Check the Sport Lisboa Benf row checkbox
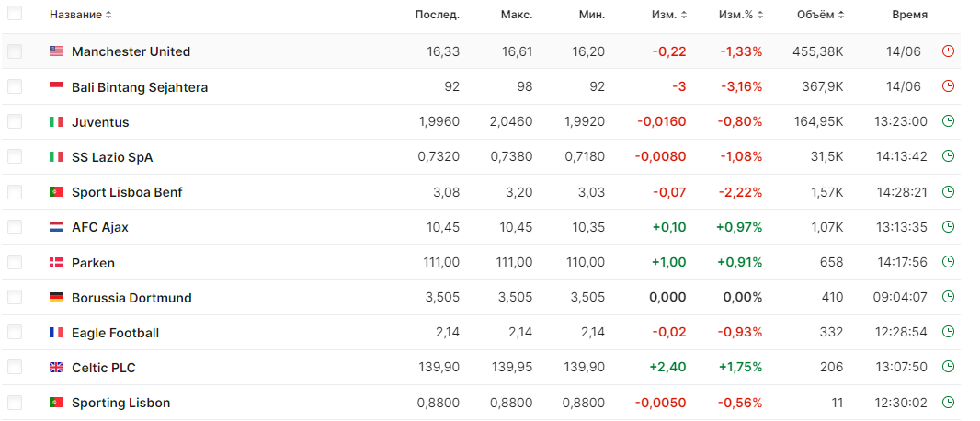Image resolution: width=980 pixels, height=421 pixels. pos(15,192)
